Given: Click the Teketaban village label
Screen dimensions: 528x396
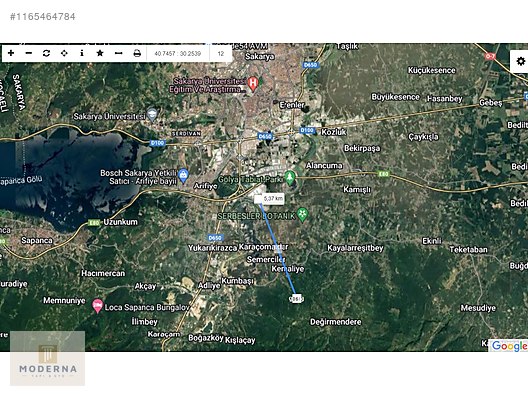Looking at the screenshot, I should tap(468, 250).
